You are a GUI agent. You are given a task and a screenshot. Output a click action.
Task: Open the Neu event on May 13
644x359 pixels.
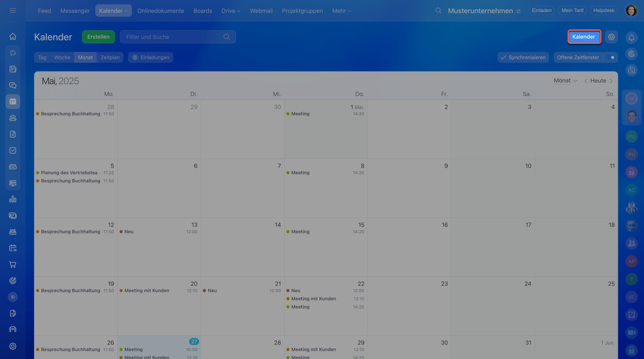pos(158,232)
